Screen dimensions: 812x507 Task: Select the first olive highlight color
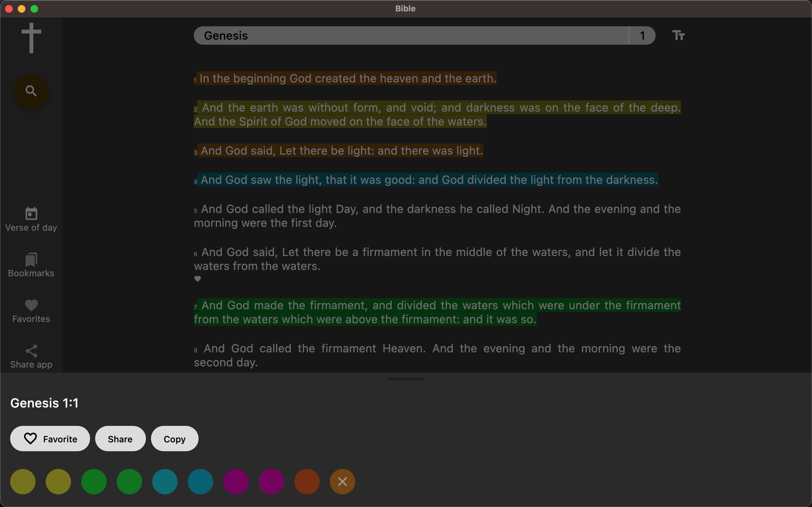[x=23, y=482]
